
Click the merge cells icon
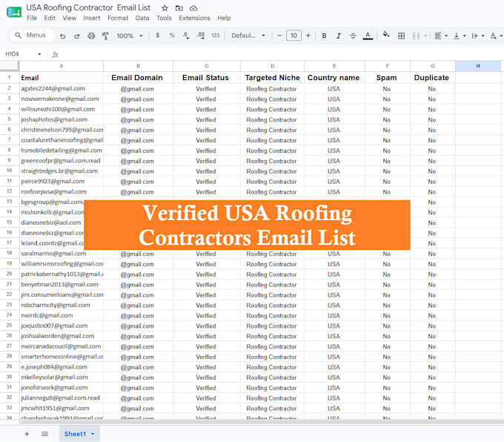click(x=416, y=36)
